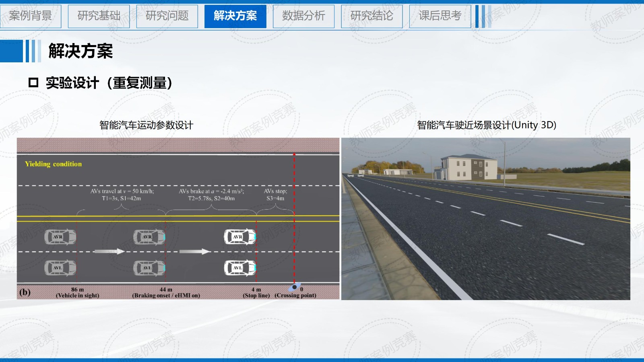Click the white AVR car near stop line

coord(240,237)
